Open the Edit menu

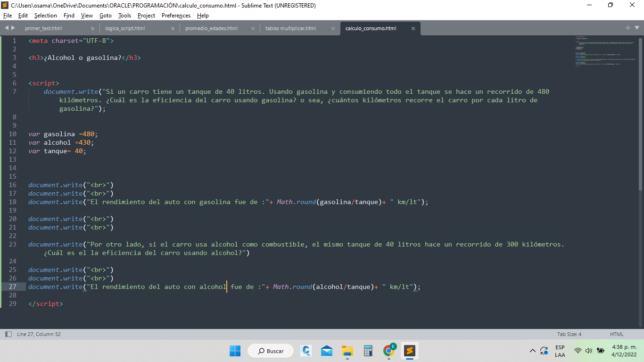23,16
